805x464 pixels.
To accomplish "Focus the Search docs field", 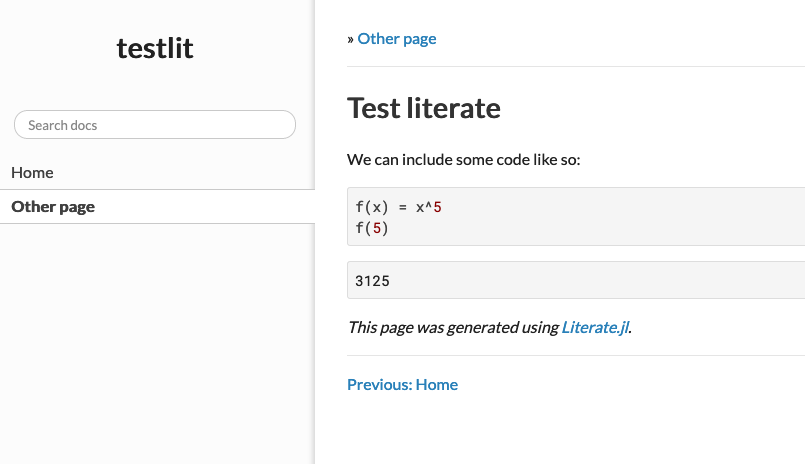I will [155, 125].
